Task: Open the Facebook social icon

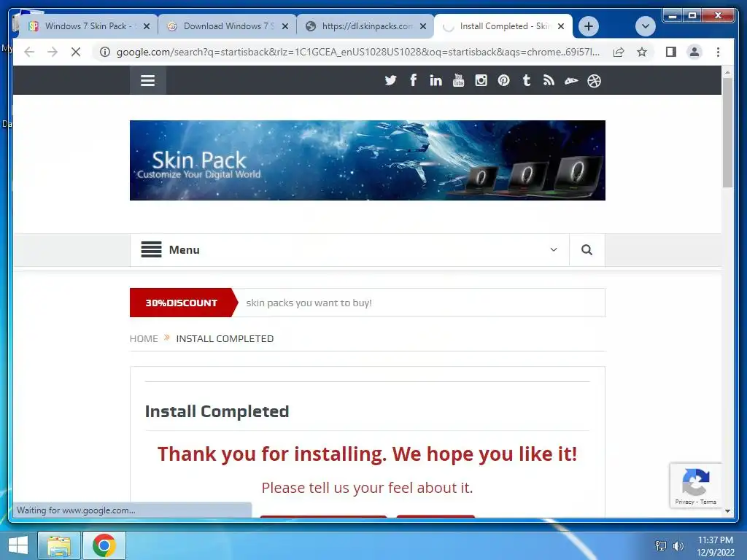Action: 413,80
